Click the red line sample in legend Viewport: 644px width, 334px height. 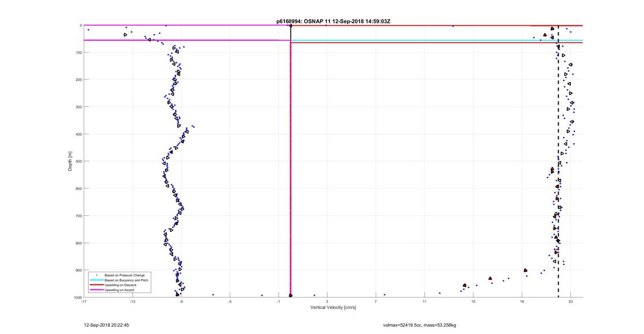point(96,285)
